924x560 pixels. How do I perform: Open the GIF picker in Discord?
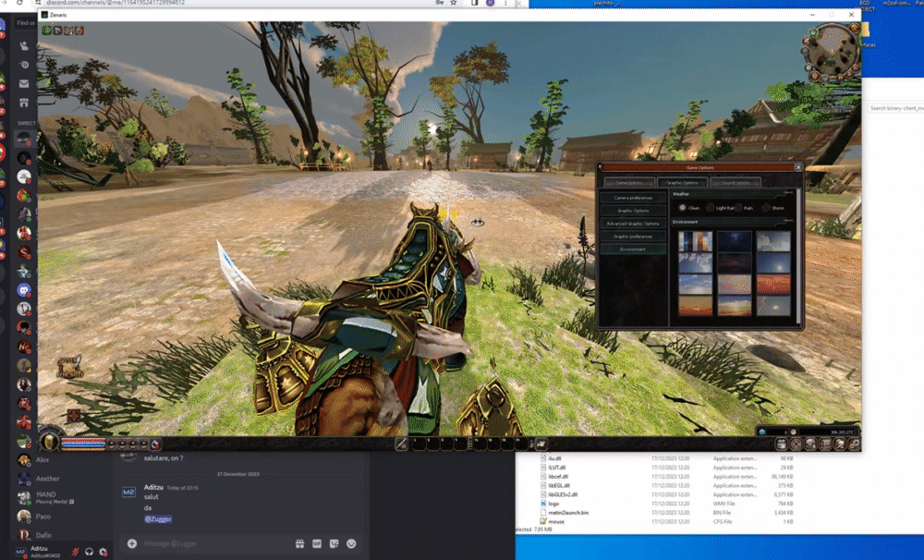click(x=317, y=543)
